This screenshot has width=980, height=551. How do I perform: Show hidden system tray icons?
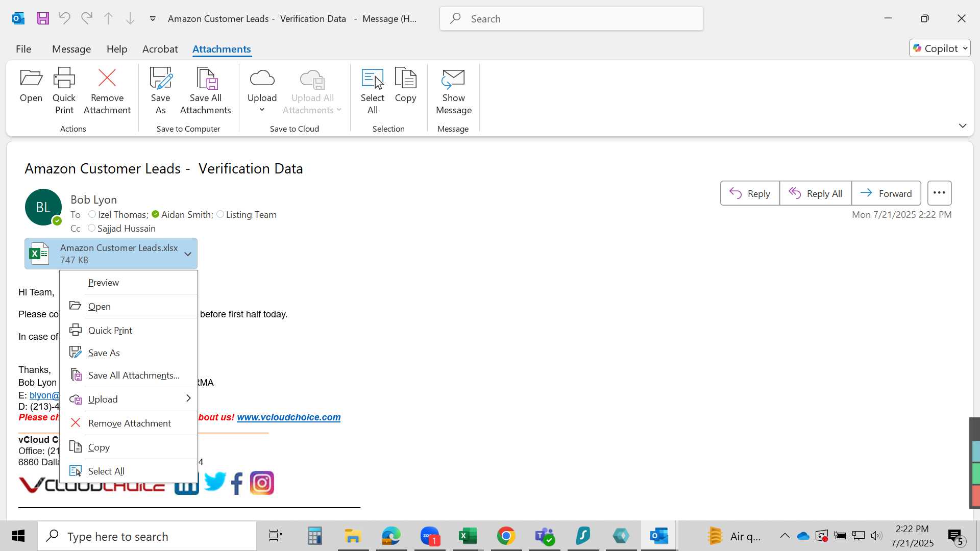pyautogui.click(x=785, y=536)
